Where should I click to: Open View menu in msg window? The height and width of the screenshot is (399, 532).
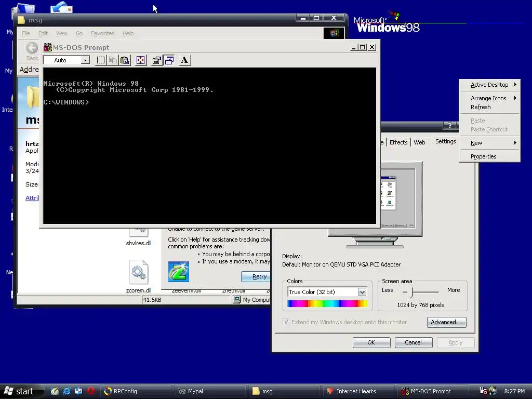coord(61,33)
